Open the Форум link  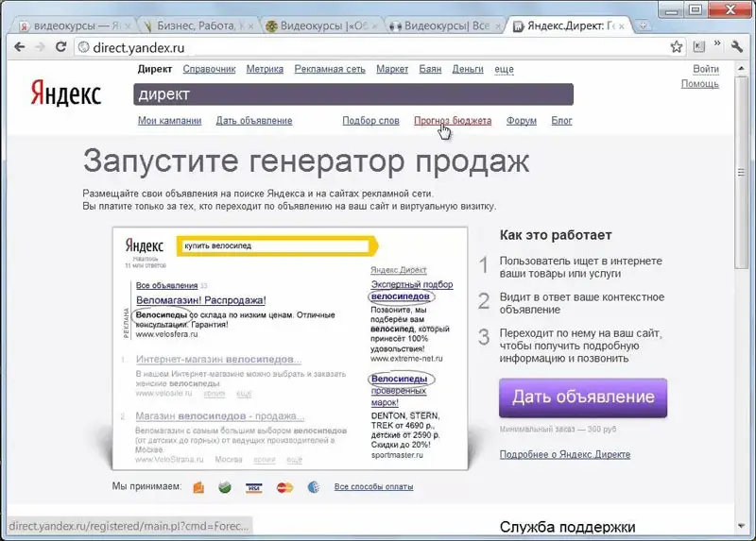click(x=522, y=121)
